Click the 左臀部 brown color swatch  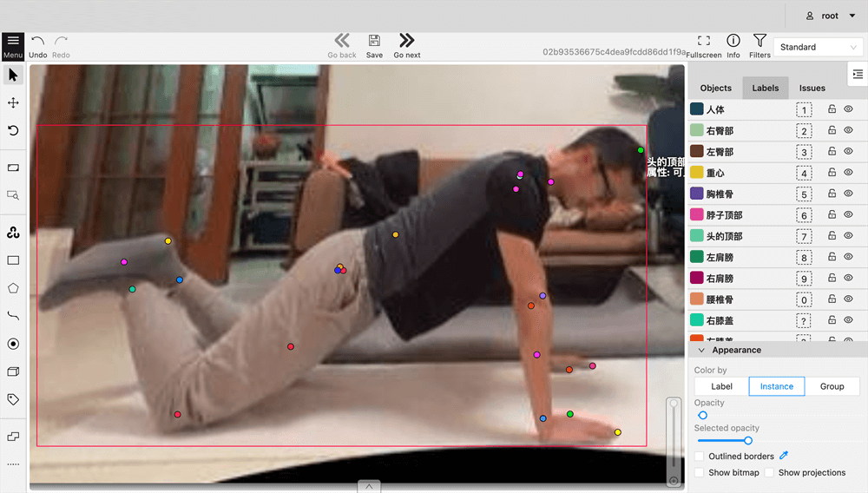696,151
